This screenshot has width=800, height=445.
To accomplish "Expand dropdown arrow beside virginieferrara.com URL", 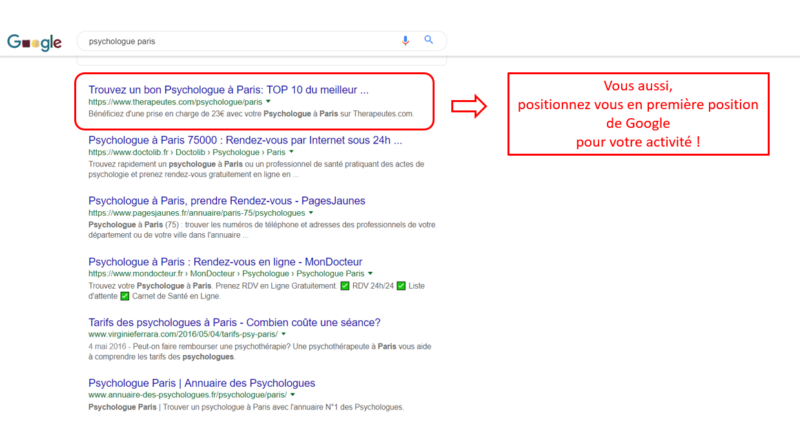I will coord(284,334).
